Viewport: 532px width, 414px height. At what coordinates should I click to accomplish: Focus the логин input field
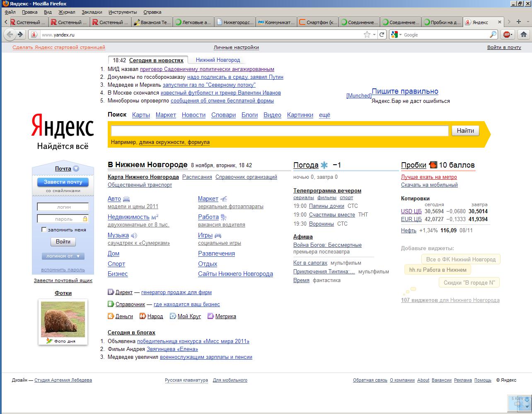(x=63, y=207)
